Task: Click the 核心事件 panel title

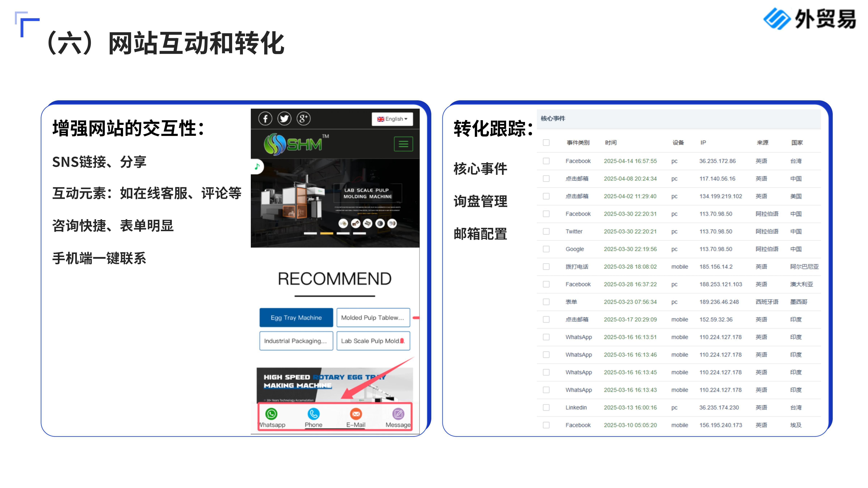Action: point(553,119)
